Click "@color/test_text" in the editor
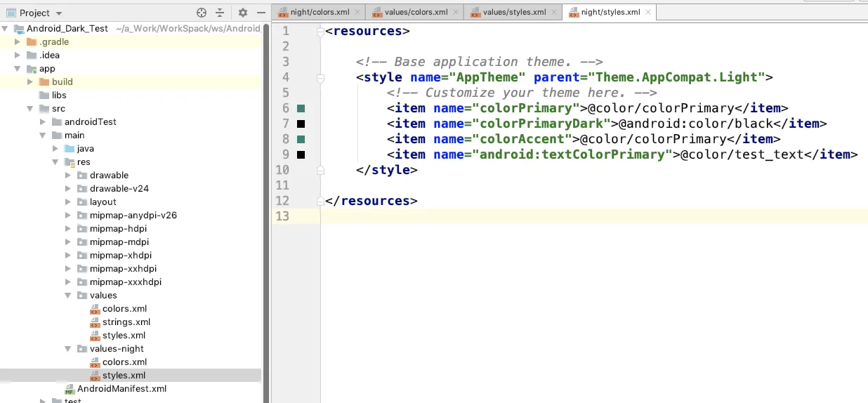Screen dimensions: 868x403 click(742, 154)
